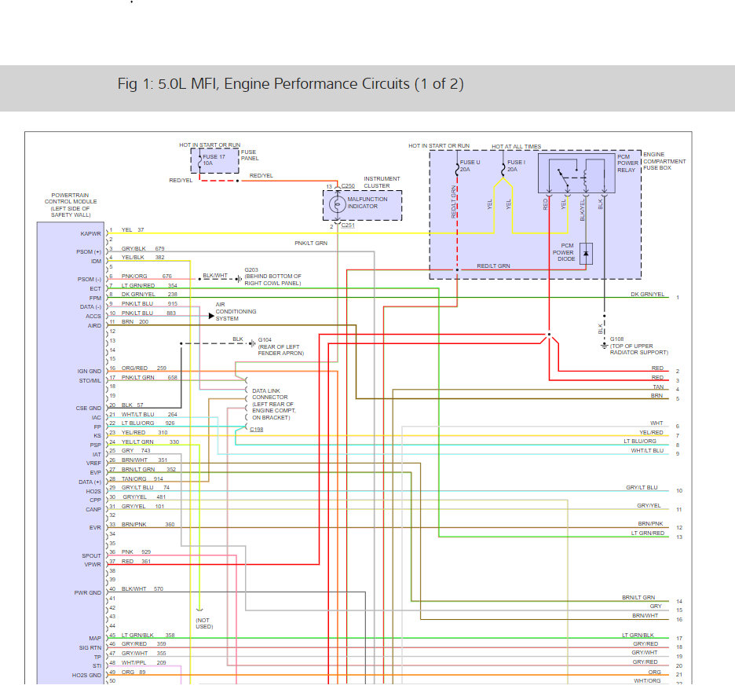Click the air conditioning system arrowhead

tap(211, 316)
